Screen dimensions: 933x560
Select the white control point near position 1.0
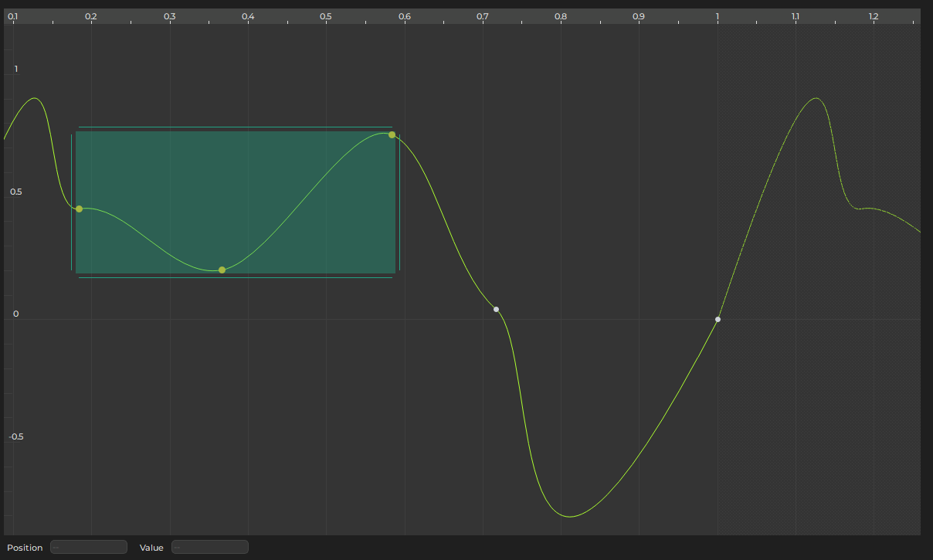point(717,319)
